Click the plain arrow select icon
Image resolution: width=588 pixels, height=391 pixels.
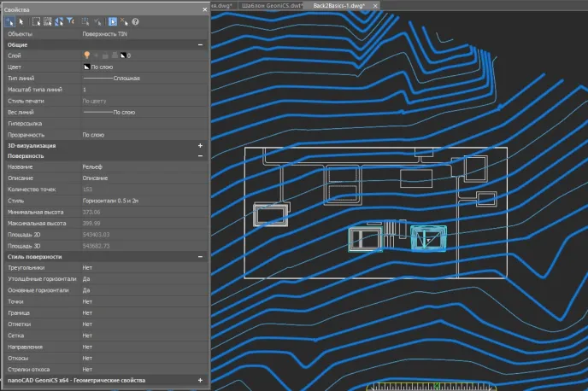(21, 20)
